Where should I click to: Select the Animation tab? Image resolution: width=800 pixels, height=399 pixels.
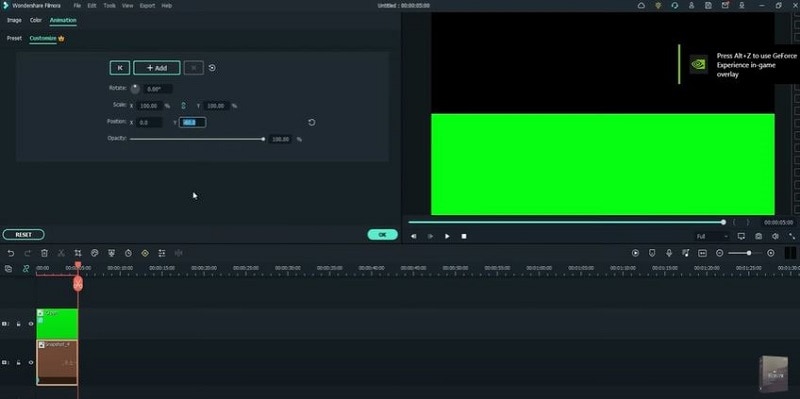click(63, 20)
